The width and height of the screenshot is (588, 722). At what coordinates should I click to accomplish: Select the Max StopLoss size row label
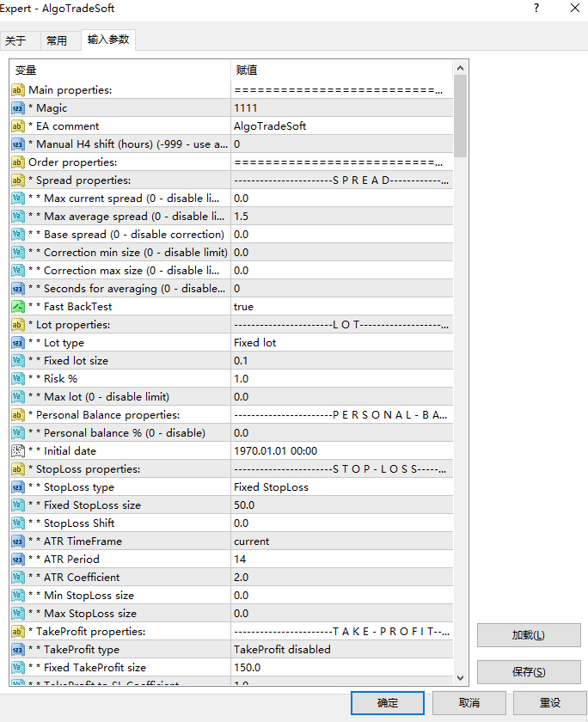click(83, 614)
